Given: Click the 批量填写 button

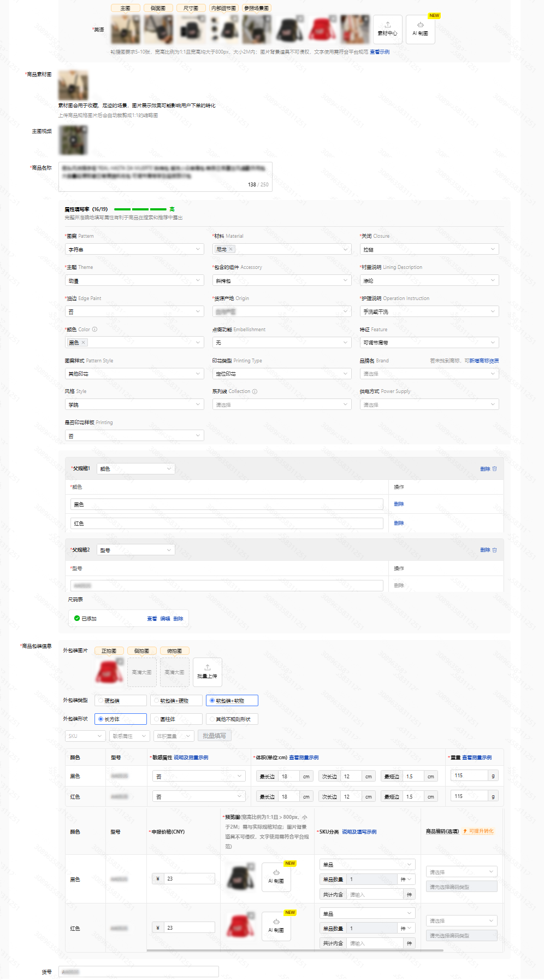Looking at the screenshot, I should 214,736.
